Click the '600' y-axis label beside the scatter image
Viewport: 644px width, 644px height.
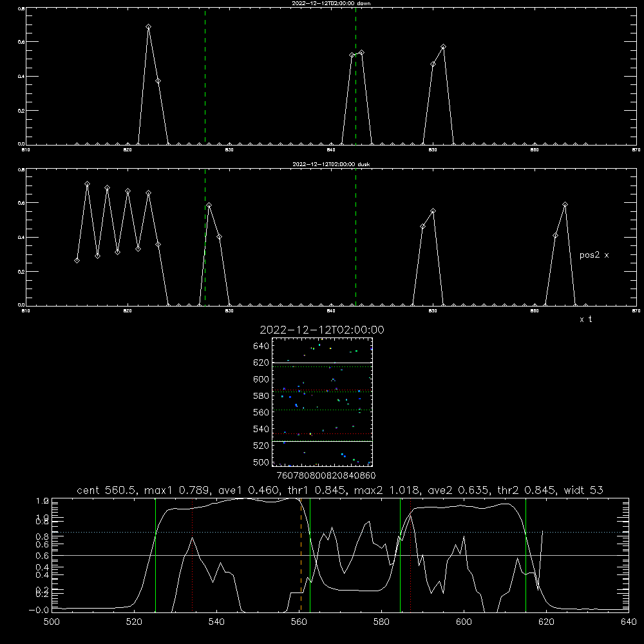tap(261, 379)
